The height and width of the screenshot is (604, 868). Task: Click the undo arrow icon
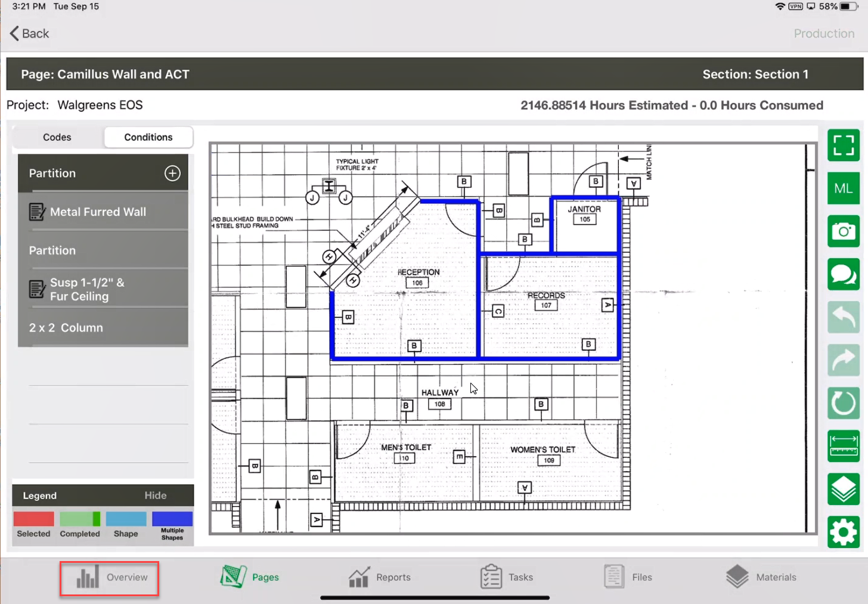coord(843,317)
